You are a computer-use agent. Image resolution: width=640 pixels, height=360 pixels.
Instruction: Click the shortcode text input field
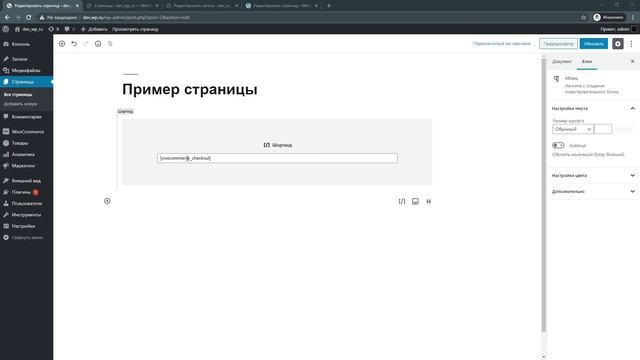[277, 158]
